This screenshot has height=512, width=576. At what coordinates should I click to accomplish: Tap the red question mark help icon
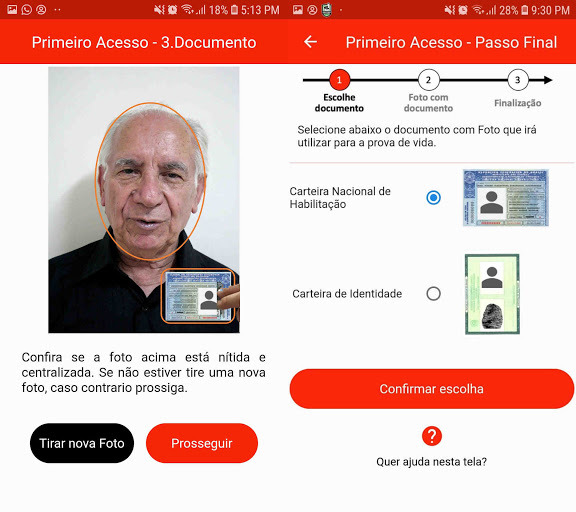click(x=432, y=436)
